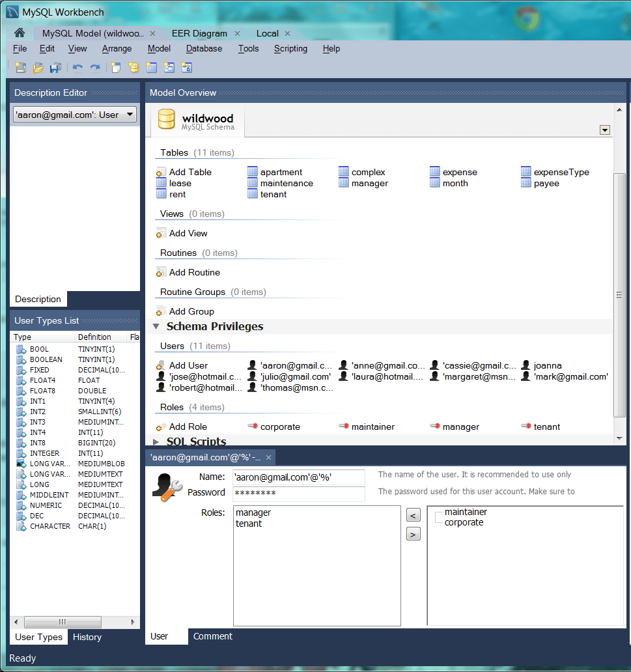The image size is (631, 672).
Task: Open the wildwood schema dropdown arrow
Action: (x=605, y=130)
